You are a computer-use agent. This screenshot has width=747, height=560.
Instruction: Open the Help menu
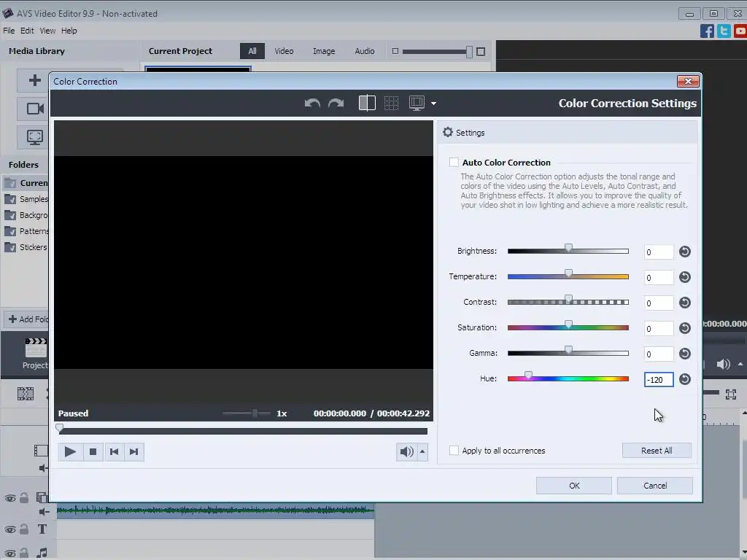(69, 31)
